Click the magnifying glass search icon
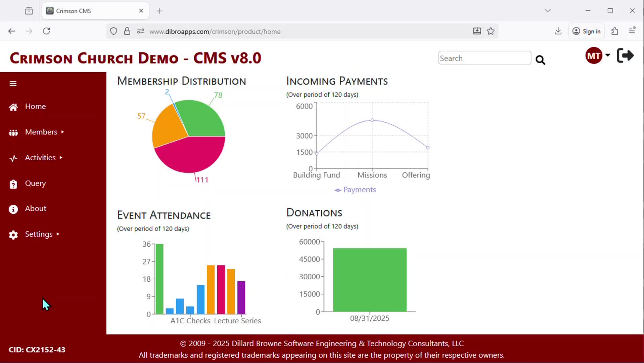 540,60
